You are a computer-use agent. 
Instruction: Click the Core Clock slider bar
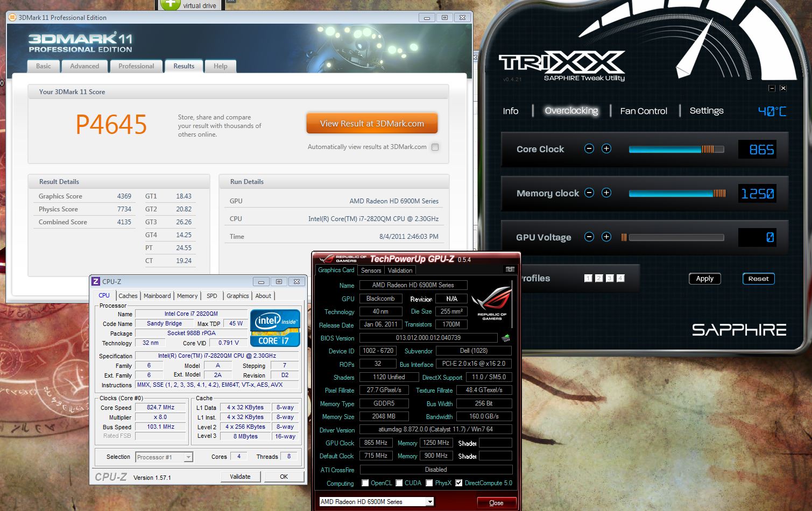pos(676,149)
